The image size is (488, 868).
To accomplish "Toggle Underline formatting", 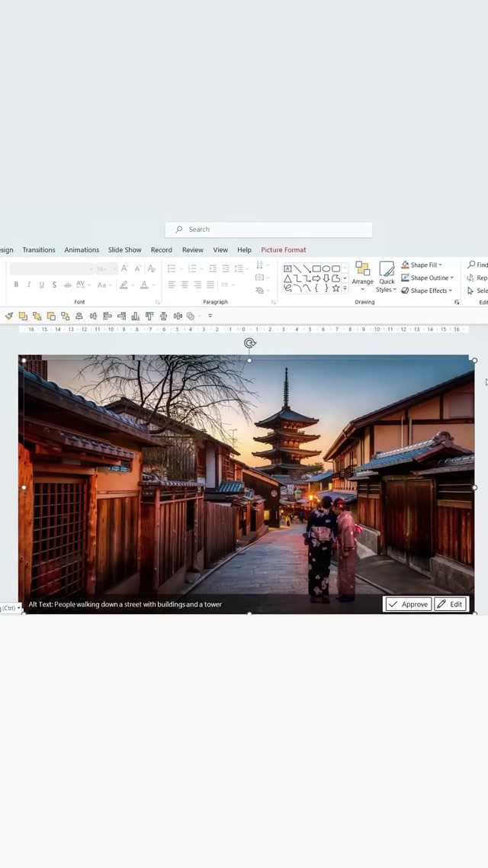I will coord(41,285).
